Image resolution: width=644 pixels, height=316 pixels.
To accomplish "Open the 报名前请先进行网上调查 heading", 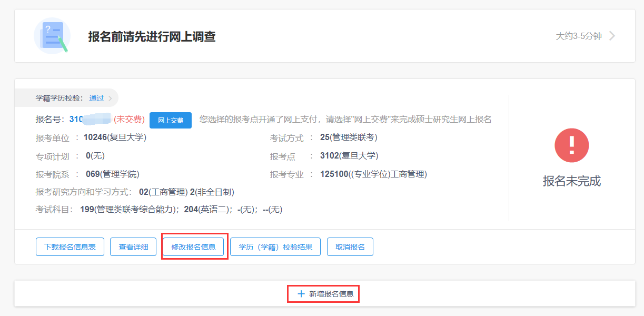I will pyautogui.click(x=152, y=36).
